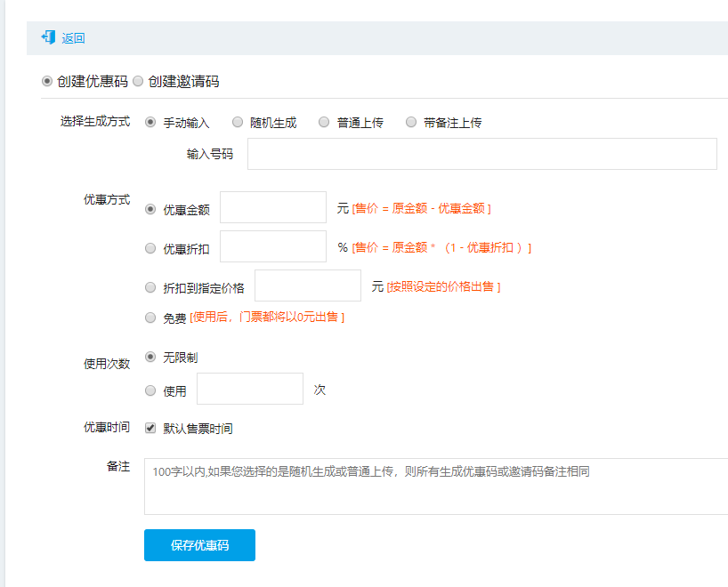
Task: Click the 保存优惠码 button
Action: (199, 545)
